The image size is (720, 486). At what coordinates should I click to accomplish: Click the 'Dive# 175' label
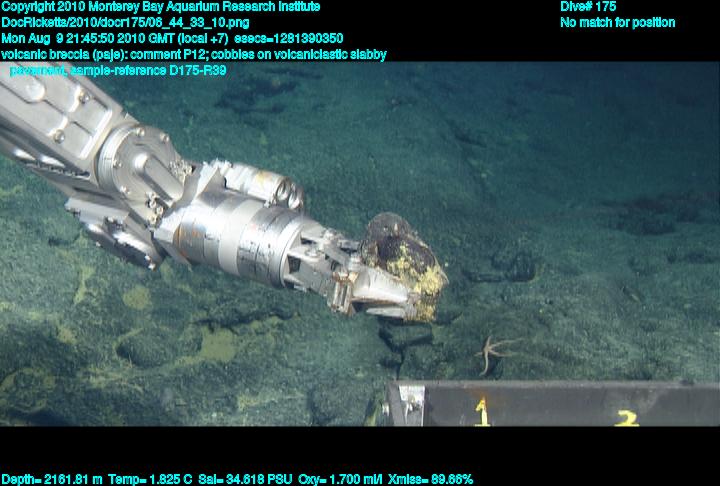click(x=588, y=7)
